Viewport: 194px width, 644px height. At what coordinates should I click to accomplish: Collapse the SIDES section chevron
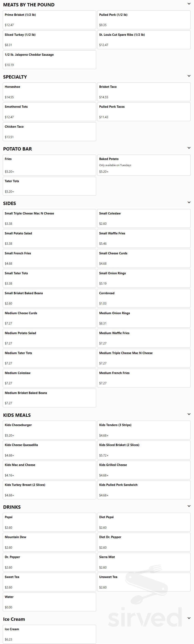coord(189,202)
